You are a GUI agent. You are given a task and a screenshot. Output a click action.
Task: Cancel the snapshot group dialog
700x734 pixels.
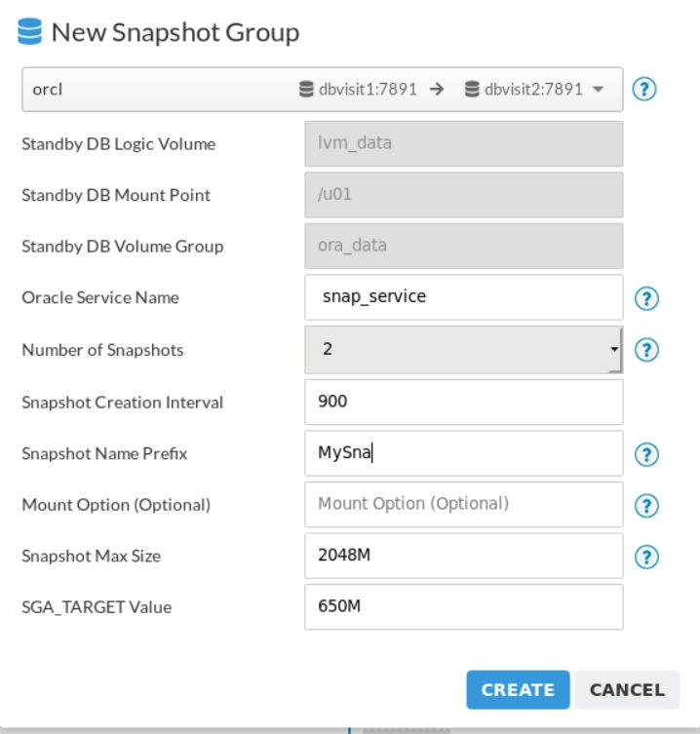[627, 689]
